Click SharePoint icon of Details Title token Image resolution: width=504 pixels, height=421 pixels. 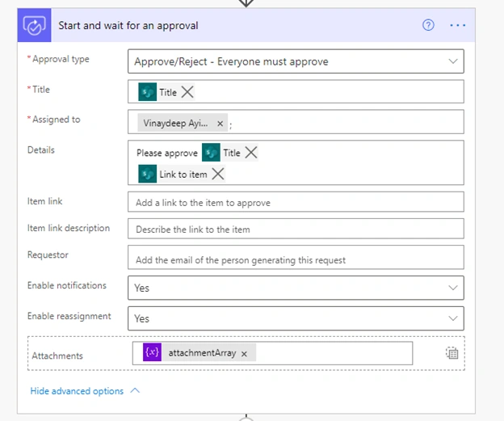point(211,153)
